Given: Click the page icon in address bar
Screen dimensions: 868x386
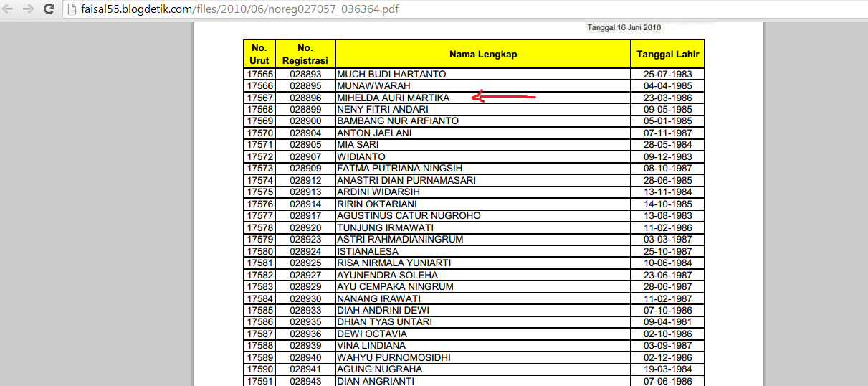Looking at the screenshot, I should click(x=72, y=9).
